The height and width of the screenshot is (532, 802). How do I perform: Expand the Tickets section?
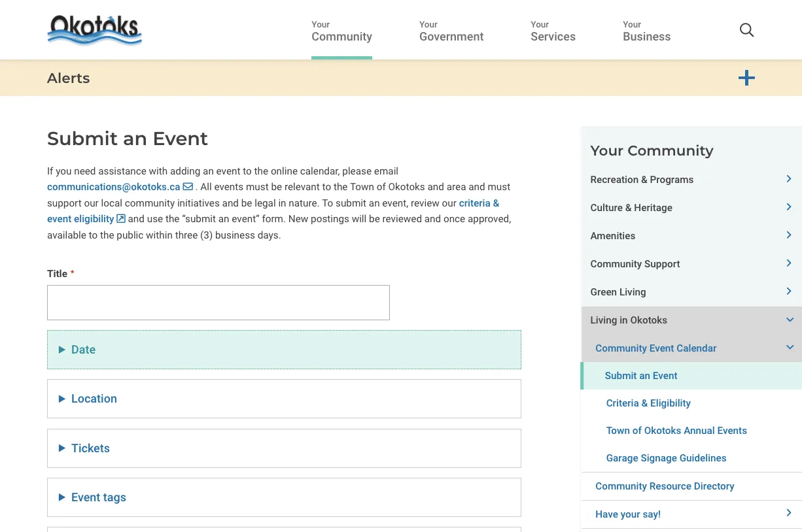point(284,448)
